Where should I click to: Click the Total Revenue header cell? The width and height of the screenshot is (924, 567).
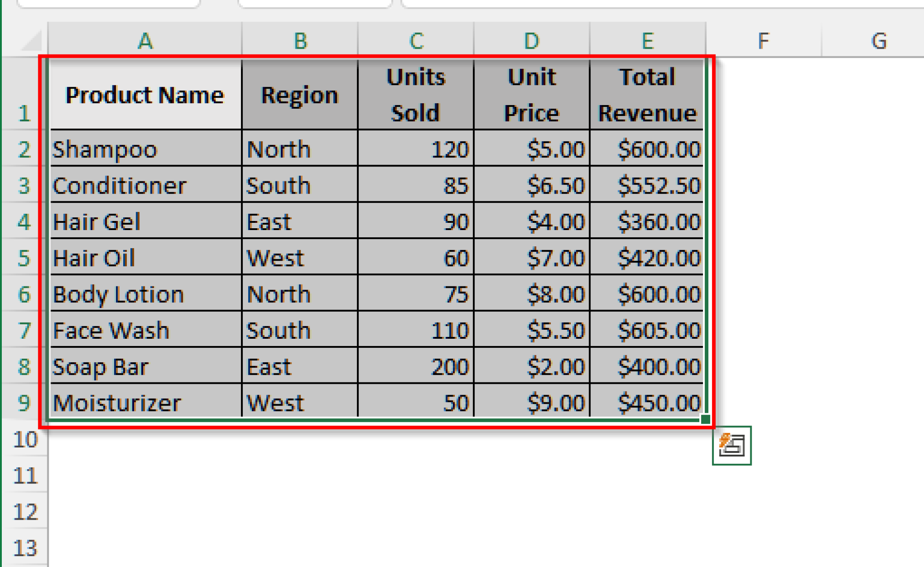(648, 95)
